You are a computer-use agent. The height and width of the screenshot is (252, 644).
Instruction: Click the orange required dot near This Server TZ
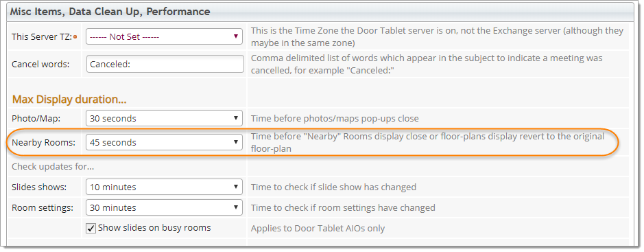(x=75, y=37)
